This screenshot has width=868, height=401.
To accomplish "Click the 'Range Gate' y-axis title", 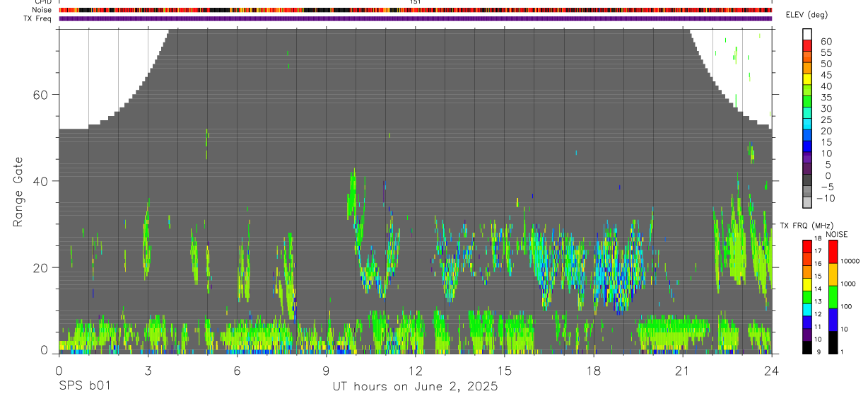I will pyautogui.click(x=18, y=192).
